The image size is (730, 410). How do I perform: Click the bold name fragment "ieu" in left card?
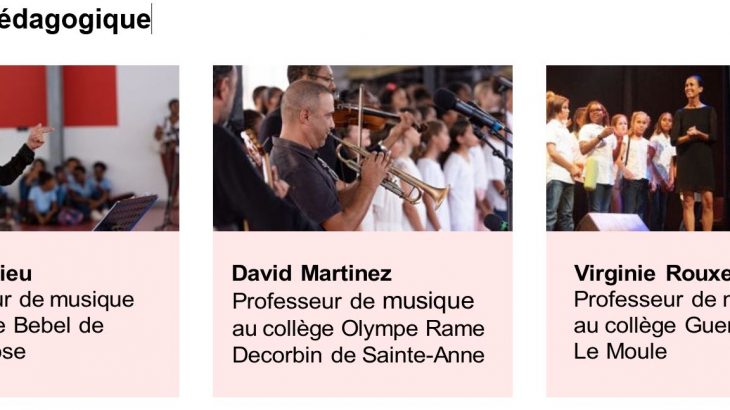point(15,274)
